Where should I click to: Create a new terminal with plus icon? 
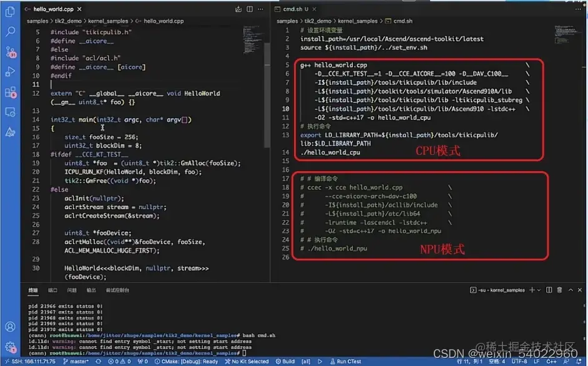532,290
